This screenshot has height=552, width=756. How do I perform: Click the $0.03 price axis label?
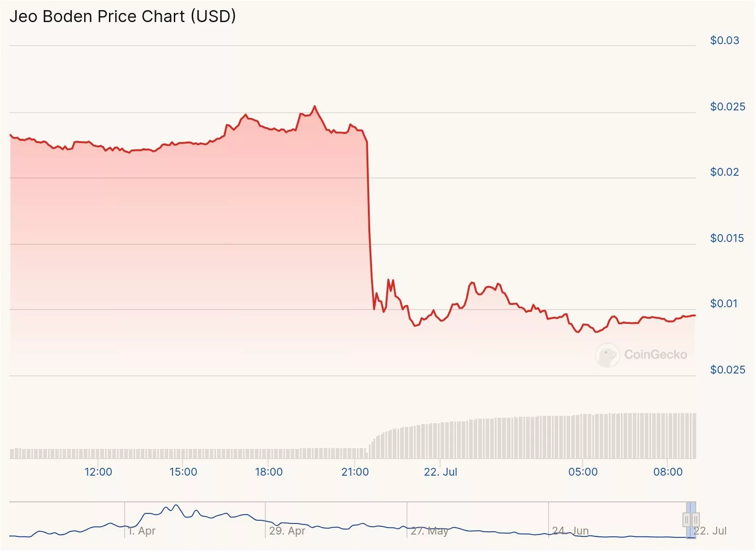[x=724, y=40]
